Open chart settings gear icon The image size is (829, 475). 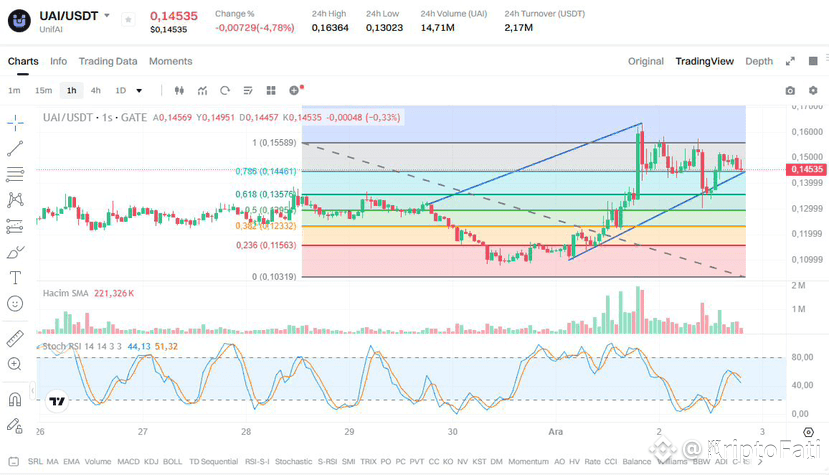click(813, 90)
